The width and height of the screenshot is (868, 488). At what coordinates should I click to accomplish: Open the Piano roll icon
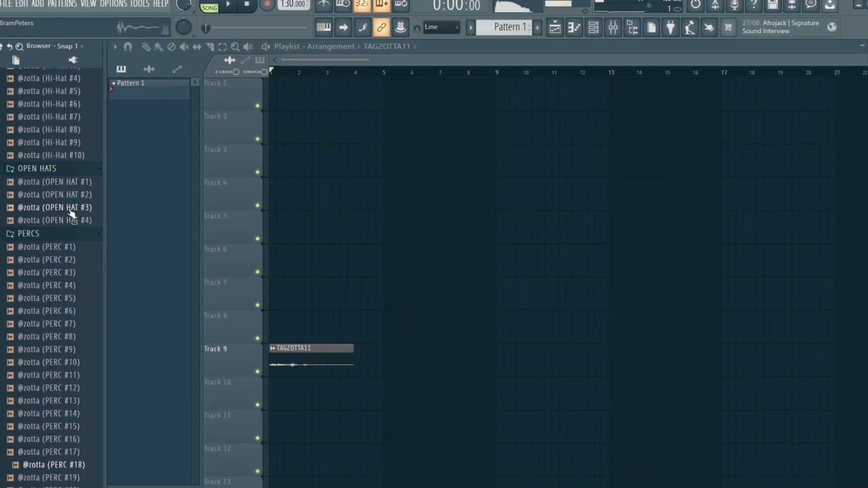point(574,27)
